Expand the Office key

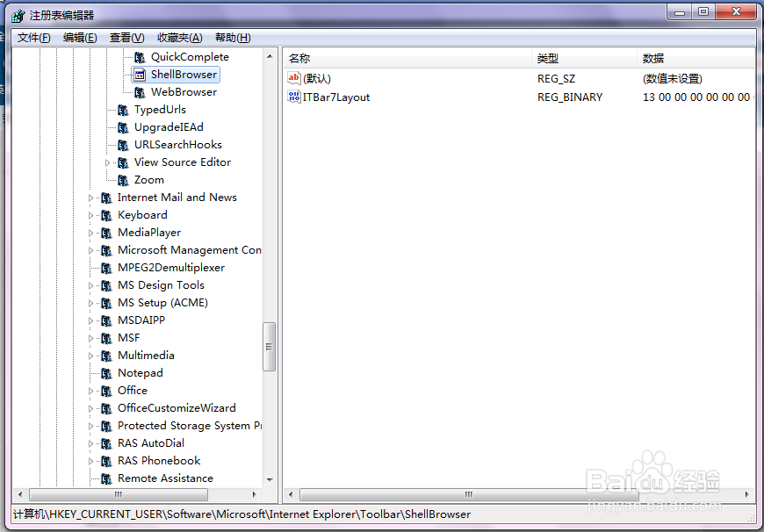90,391
